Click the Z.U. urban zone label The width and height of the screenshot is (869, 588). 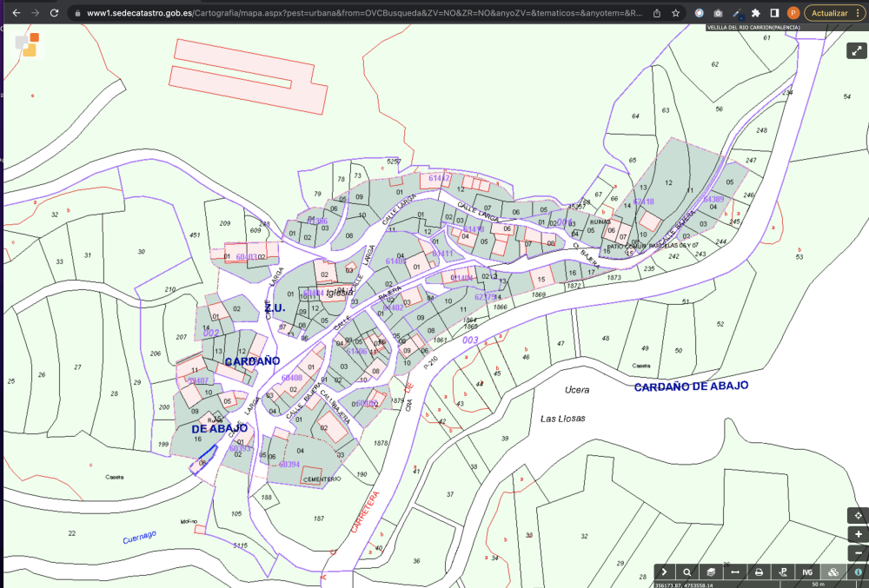tap(275, 307)
